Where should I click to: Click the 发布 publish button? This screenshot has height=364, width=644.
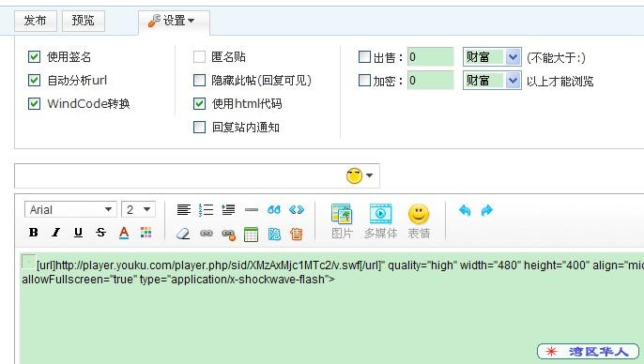(x=36, y=21)
